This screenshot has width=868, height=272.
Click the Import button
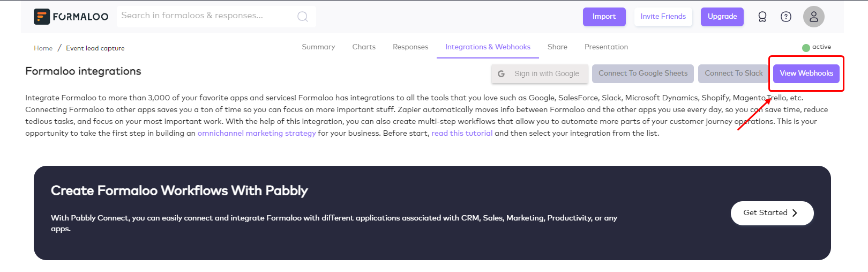coord(604,17)
